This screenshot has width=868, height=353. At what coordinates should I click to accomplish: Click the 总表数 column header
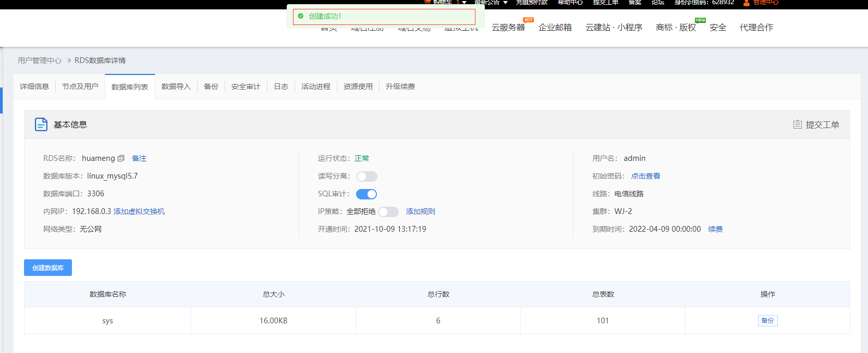click(603, 294)
